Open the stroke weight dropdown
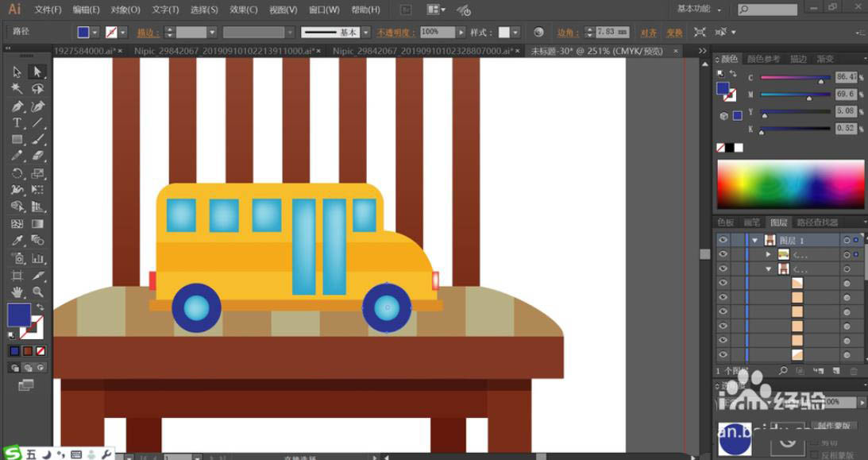Screen dimensions: 868x460 pyautogui.click(x=212, y=33)
